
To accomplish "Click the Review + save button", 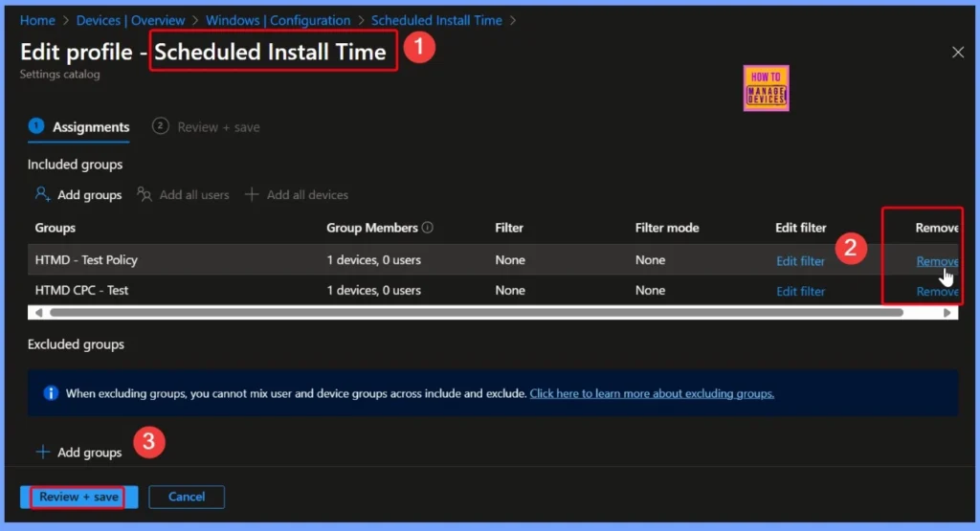I will (78, 497).
